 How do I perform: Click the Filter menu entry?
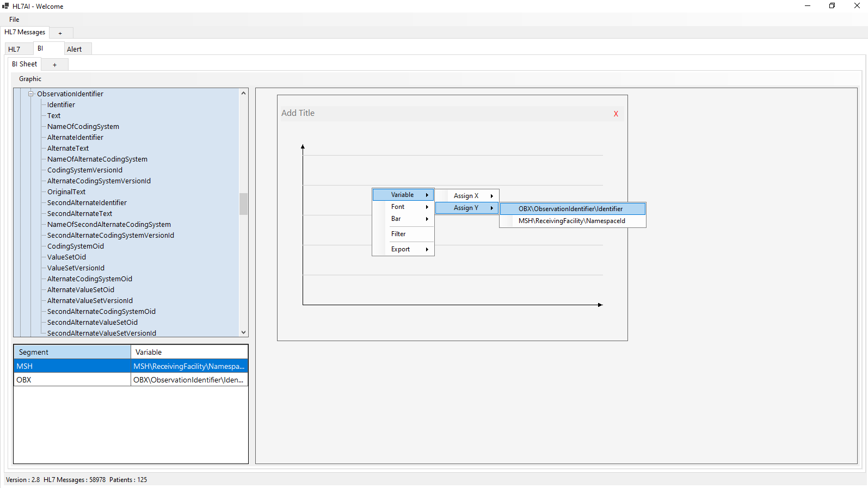398,234
